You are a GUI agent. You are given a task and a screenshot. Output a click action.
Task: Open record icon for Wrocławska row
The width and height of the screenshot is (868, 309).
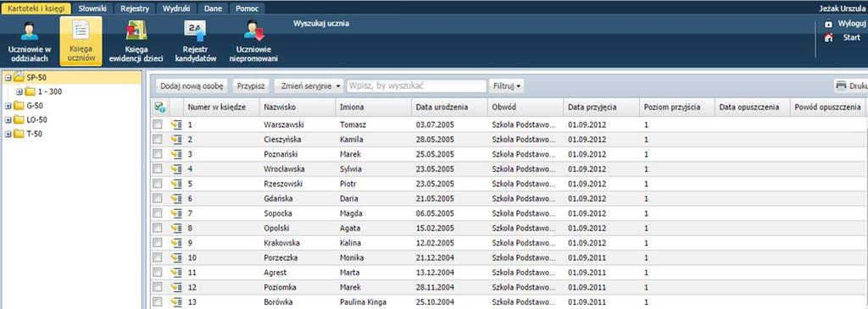pos(176,169)
